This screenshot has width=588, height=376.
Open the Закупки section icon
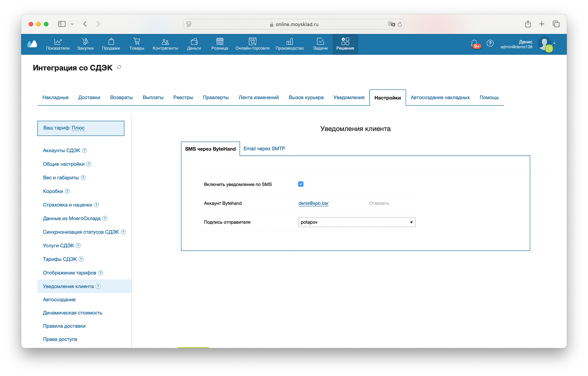pyautogui.click(x=85, y=41)
